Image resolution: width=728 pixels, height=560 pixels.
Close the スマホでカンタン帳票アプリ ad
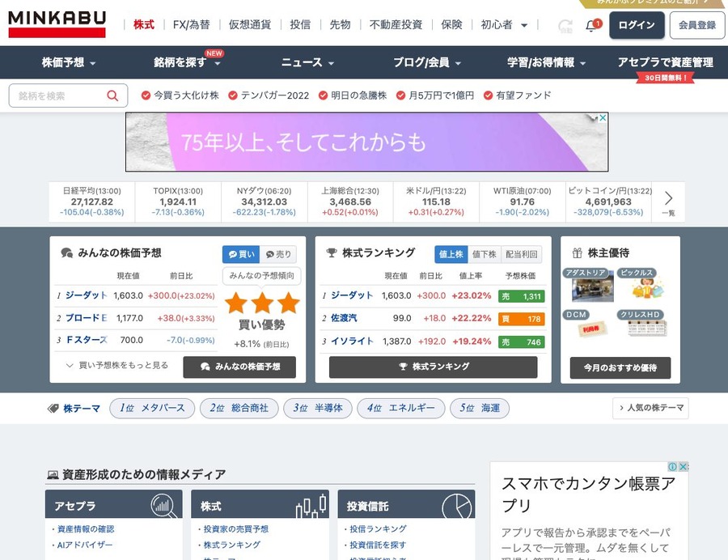684,467
